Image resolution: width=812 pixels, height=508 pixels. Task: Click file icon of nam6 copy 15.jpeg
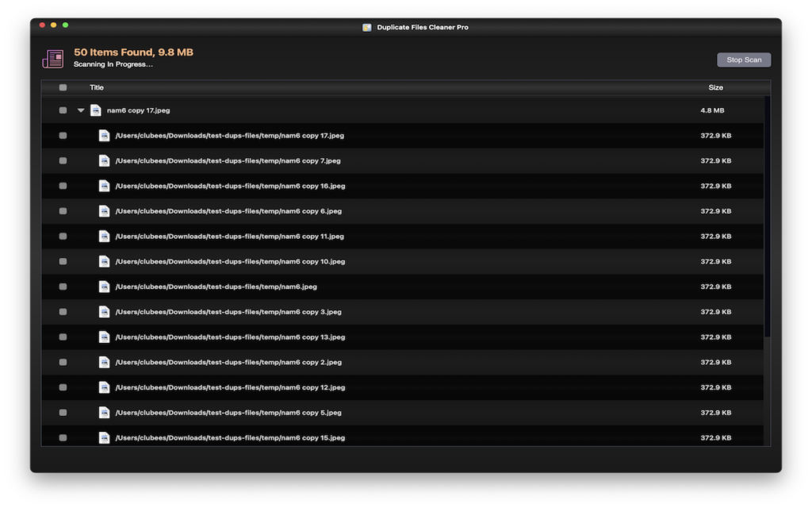(104, 437)
